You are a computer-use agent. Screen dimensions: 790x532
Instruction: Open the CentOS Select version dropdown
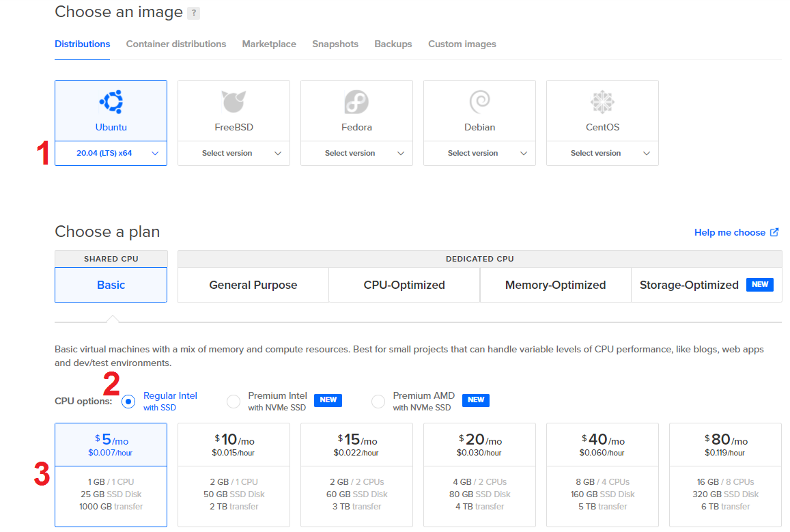click(602, 153)
